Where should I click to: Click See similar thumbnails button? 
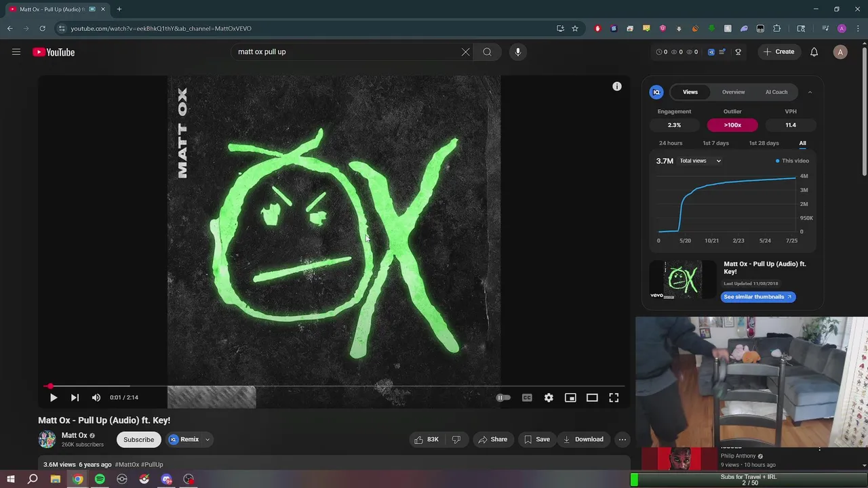(x=757, y=297)
